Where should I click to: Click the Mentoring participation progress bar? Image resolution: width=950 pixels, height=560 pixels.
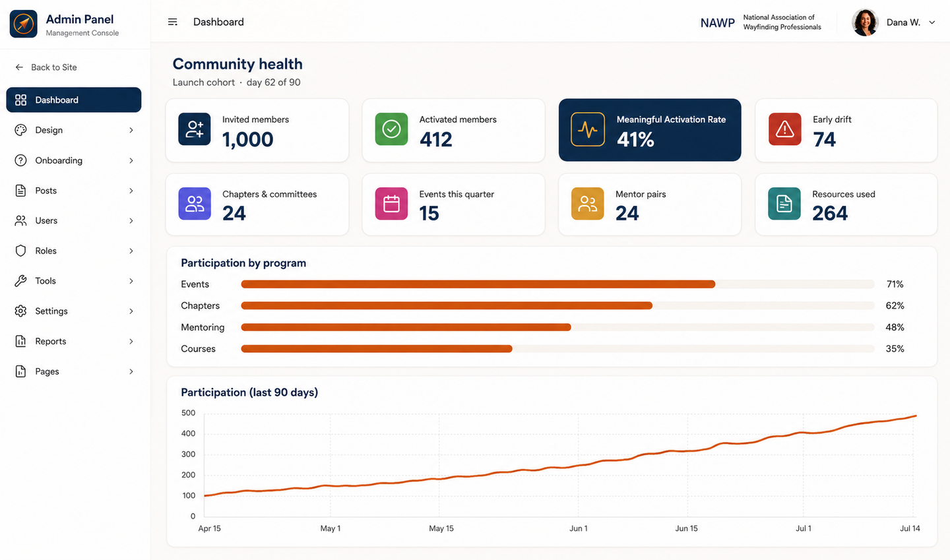coord(557,327)
